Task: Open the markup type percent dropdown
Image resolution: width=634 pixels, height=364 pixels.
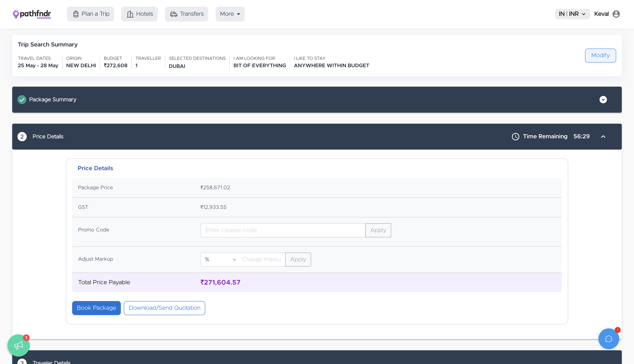Action: tap(220, 260)
